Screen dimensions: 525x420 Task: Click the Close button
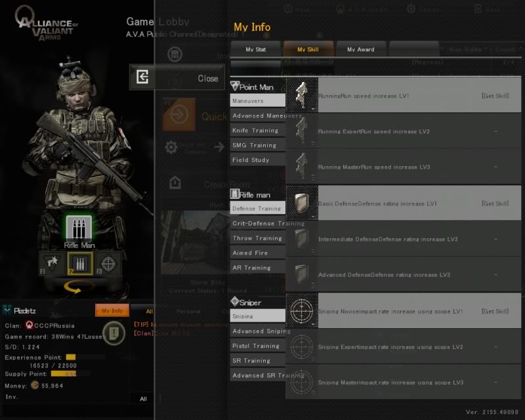coord(177,77)
